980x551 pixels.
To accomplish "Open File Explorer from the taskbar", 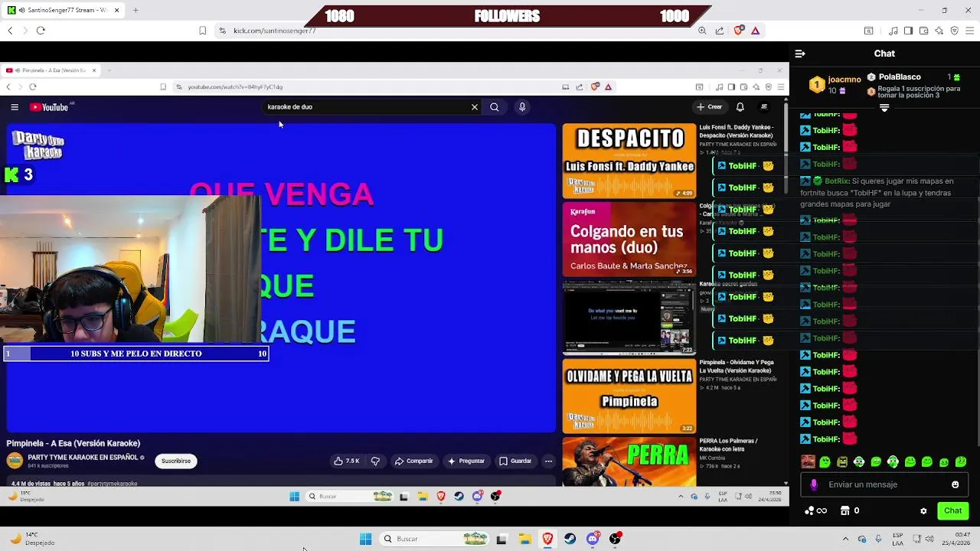I will click(524, 539).
